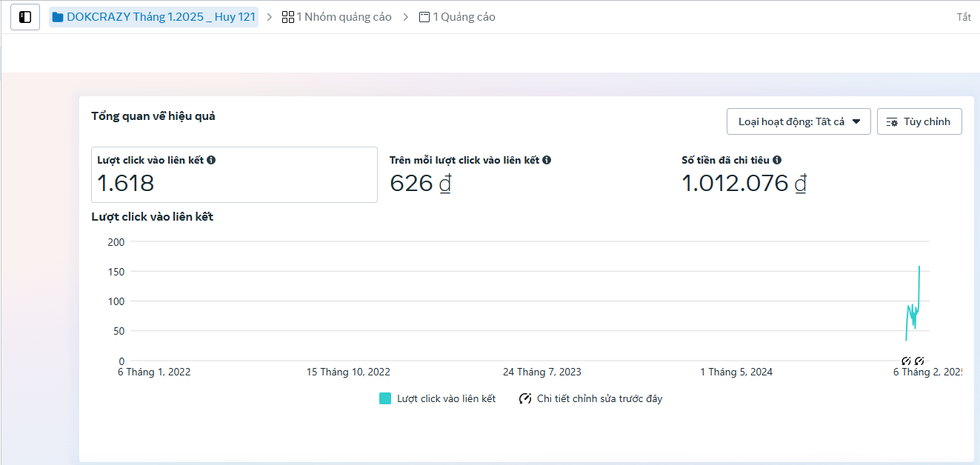980x465 pixels.
Task: Click the 24 Tháng 7, 2023 axis label
Action: [542, 372]
